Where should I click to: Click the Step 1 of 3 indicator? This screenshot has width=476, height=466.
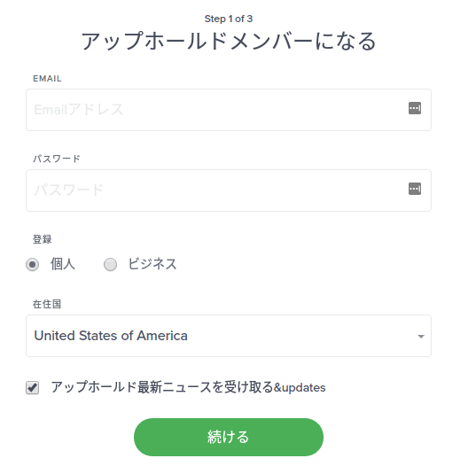(229, 19)
